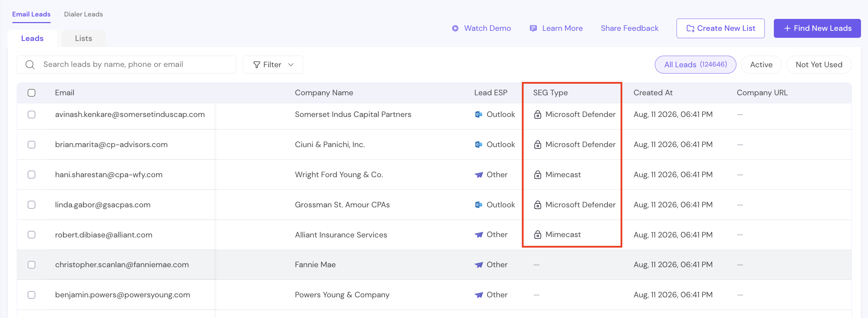The width and height of the screenshot is (868, 318).
Task: Click lock icon for avinash.kenkare Microsoft Defender
Action: 538,115
